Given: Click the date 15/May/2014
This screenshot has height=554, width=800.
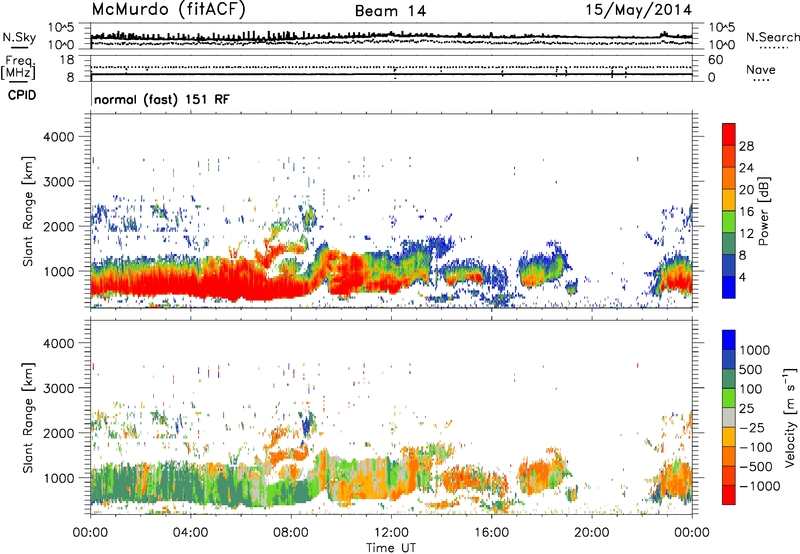Looking at the screenshot, I should [638, 9].
